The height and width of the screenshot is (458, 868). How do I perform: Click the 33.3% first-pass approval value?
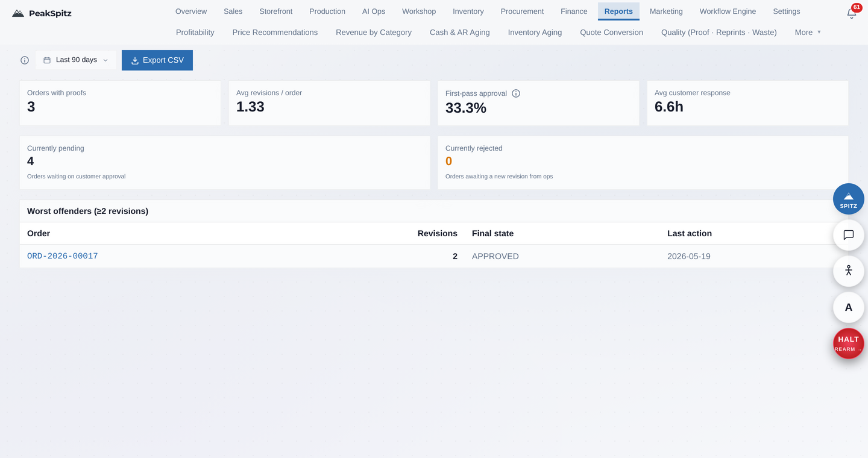coord(466,108)
